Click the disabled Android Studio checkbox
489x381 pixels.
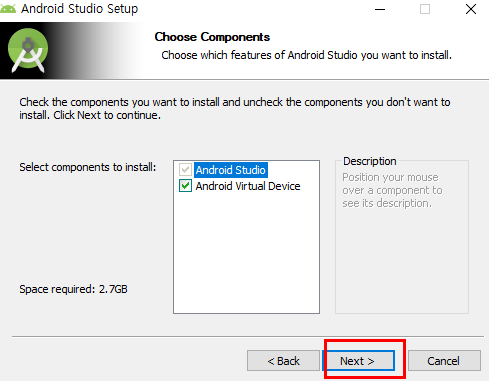click(185, 170)
